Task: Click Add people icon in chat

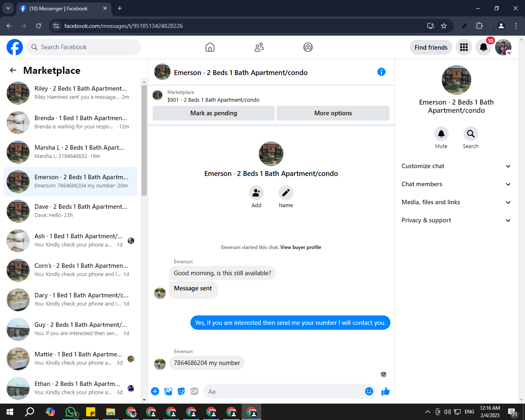Action: 256,193
